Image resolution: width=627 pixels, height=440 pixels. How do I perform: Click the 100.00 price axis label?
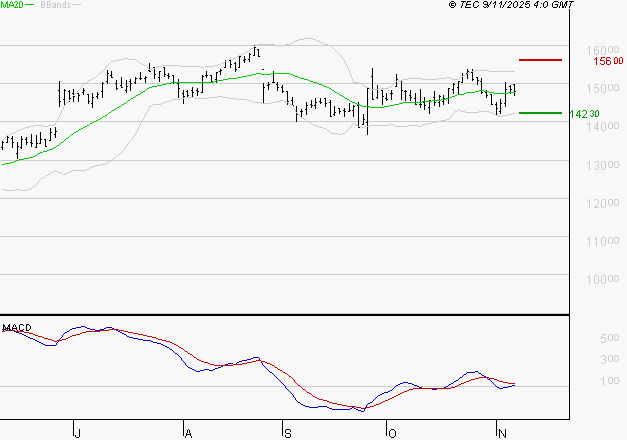pyautogui.click(x=603, y=279)
